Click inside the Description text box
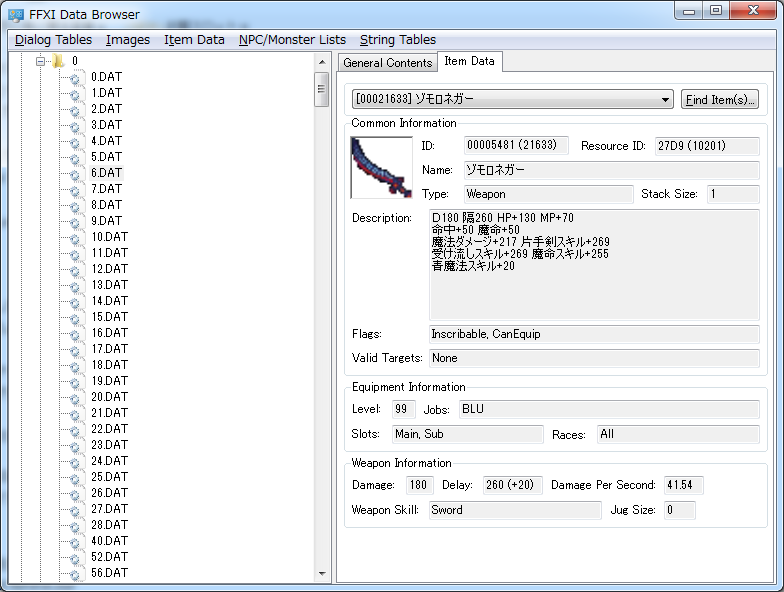784x592 pixels. pos(594,265)
